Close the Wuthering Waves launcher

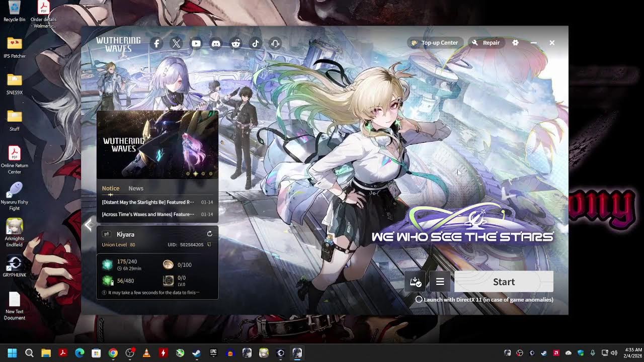(x=552, y=43)
